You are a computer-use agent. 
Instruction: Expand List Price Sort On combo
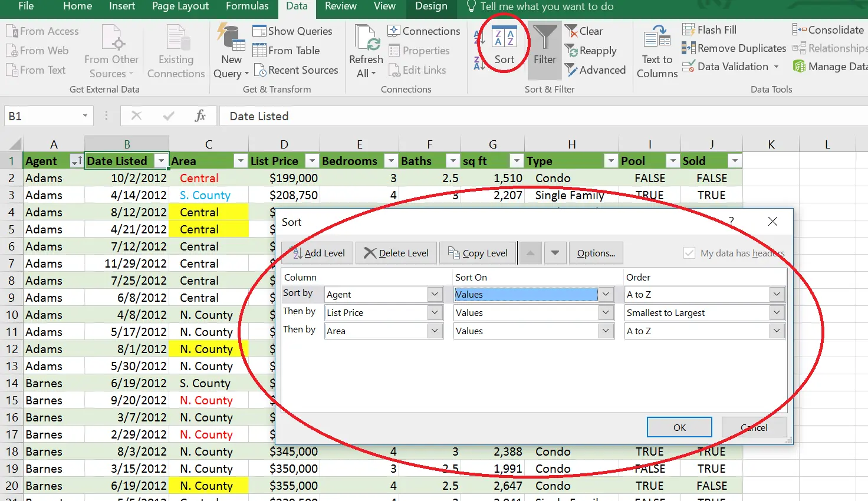(x=606, y=312)
